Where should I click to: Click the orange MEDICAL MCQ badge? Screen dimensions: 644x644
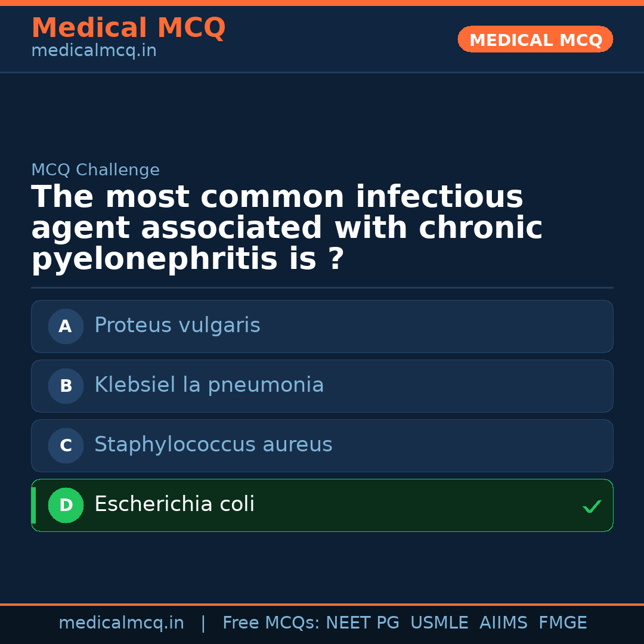coord(535,39)
